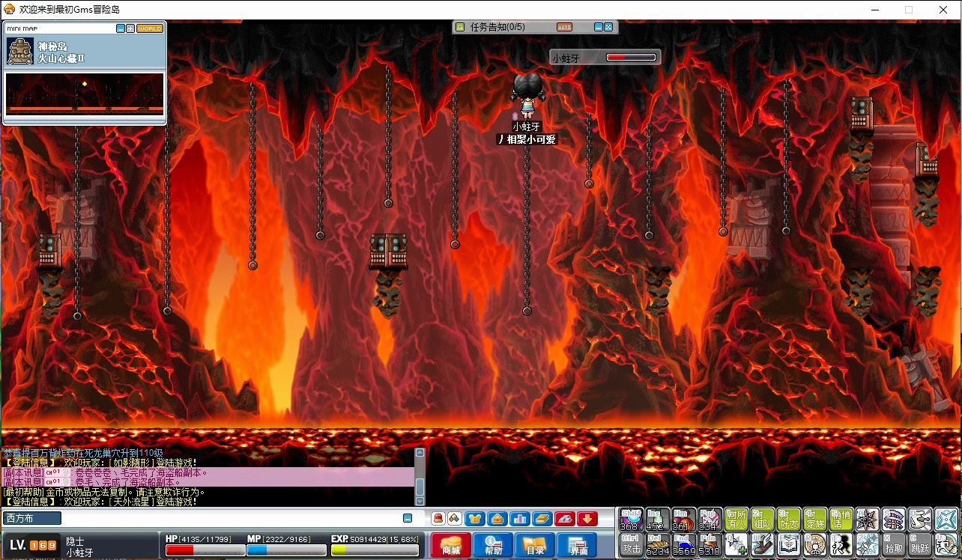Use the Shift potion slot showing 368
The image size is (962, 560).
632,519
